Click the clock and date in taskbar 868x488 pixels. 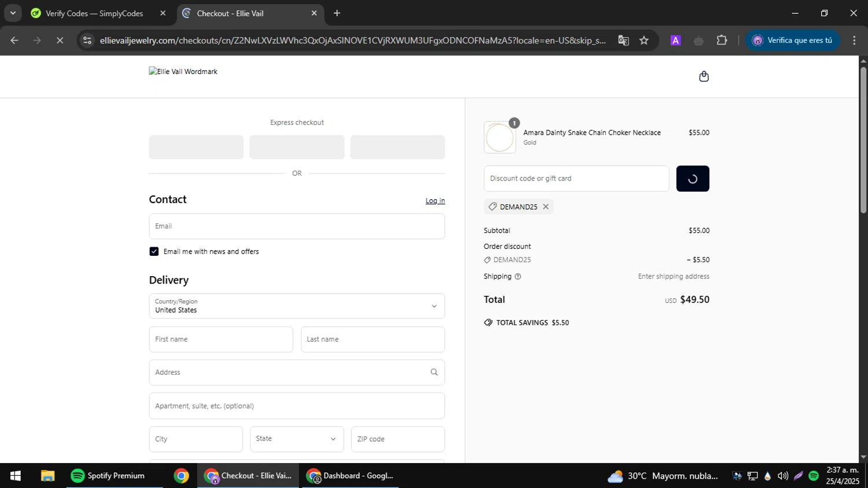[x=843, y=476]
